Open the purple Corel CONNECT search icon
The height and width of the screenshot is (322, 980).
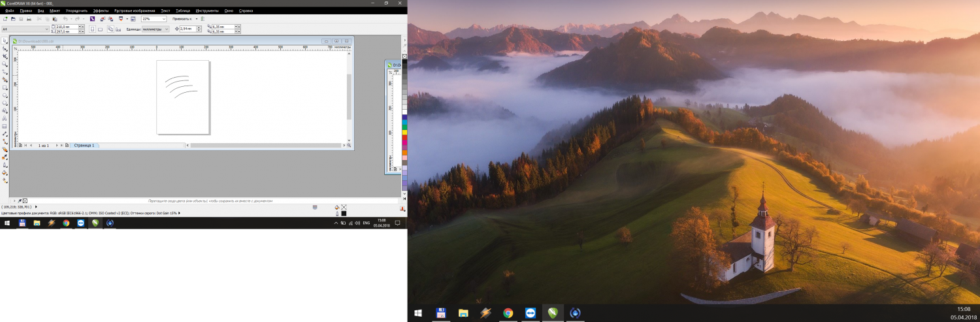coord(92,19)
